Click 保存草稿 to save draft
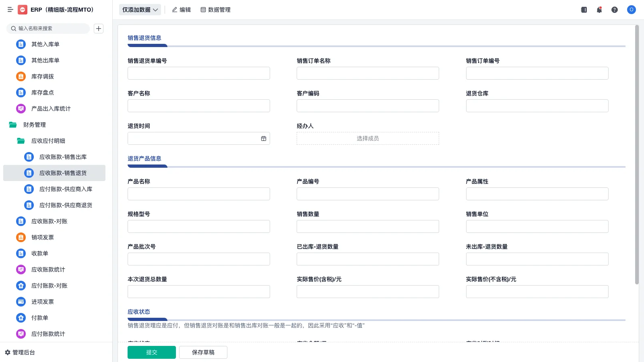This screenshot has width=644, height=362. tap(203, 352)
